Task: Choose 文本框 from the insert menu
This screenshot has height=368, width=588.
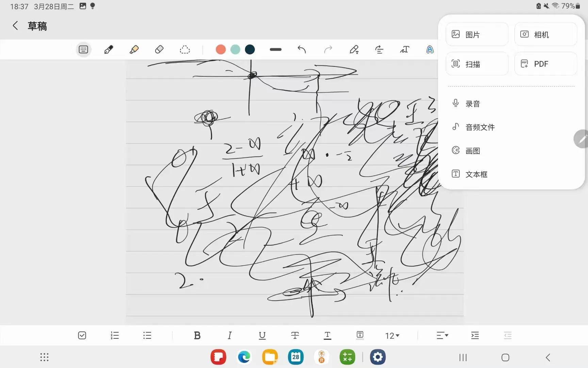Action: 476,174
